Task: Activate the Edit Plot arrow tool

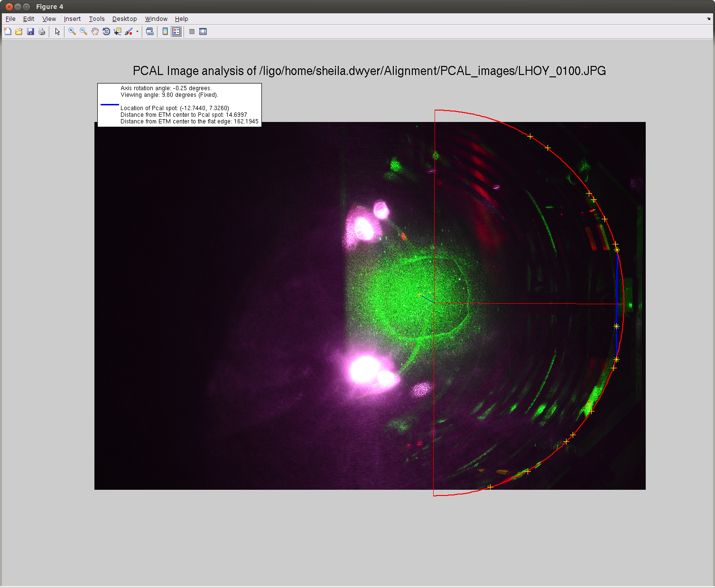Action: pyautogui.click(x=57, y=32)
